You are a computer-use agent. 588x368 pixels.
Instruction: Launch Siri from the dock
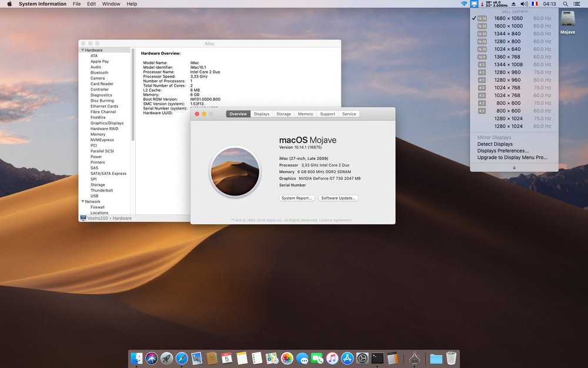click(x=152, y=358)
